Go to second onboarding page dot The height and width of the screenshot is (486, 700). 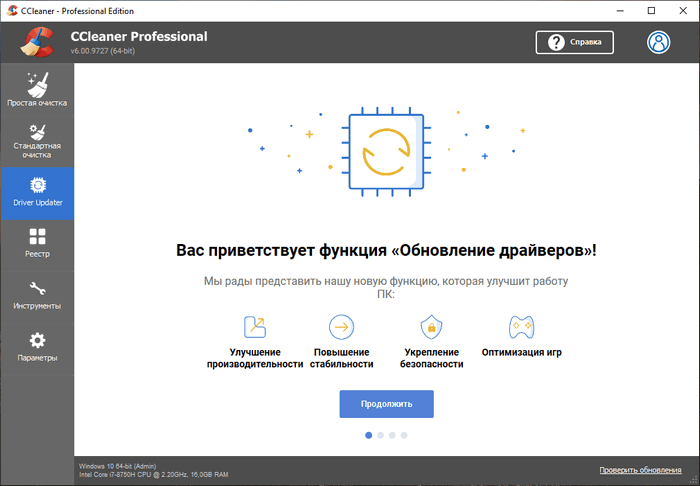point(380,435)
